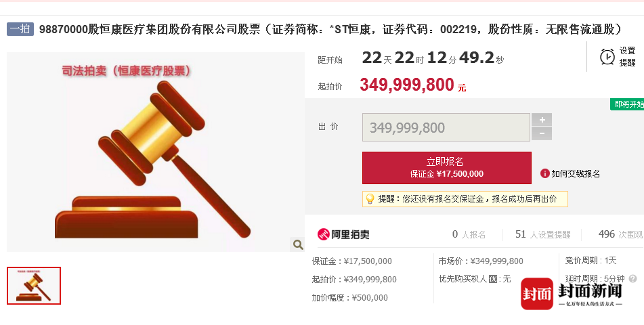The image size is (644, 325).
Task: Click the 优 badge beside 优先购买权人
Action: coord(493,279)
